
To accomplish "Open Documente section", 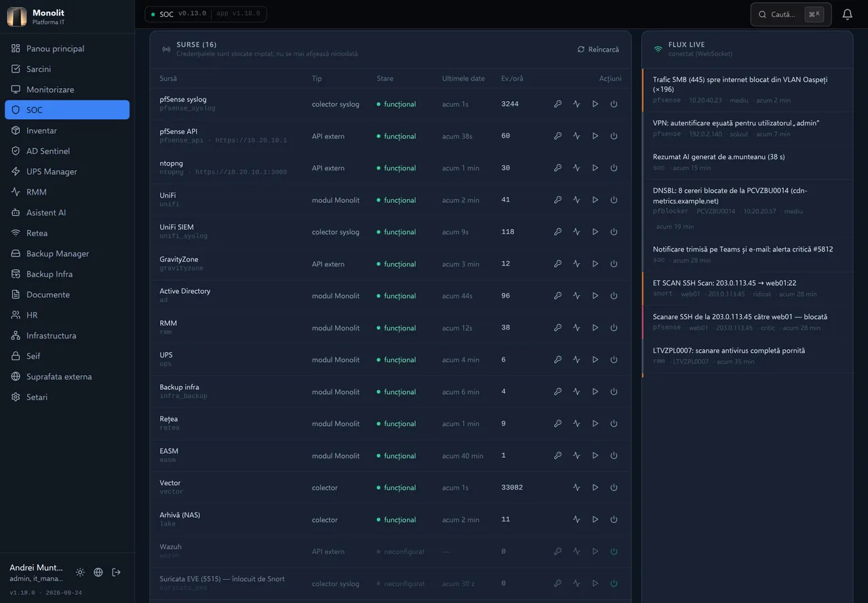I will tap(67, 294).
